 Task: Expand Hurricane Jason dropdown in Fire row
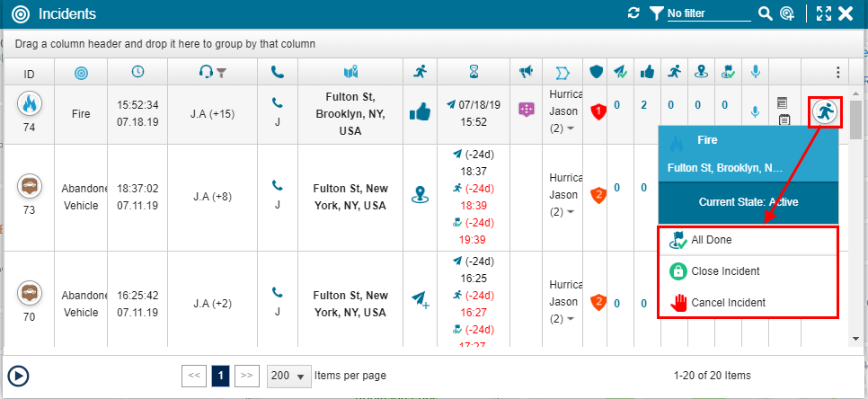[x=571, y=128]
